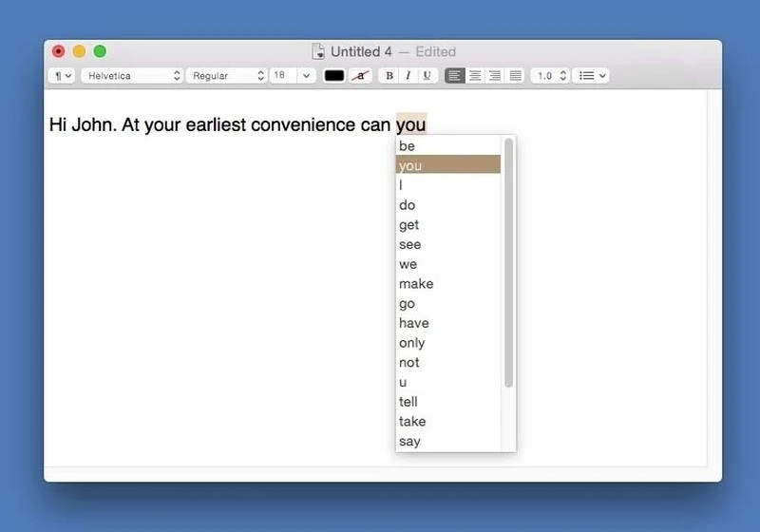This screenshot has height=532, width=760.
Task: Open the paragraph styles menu
Action: [61, 76]
